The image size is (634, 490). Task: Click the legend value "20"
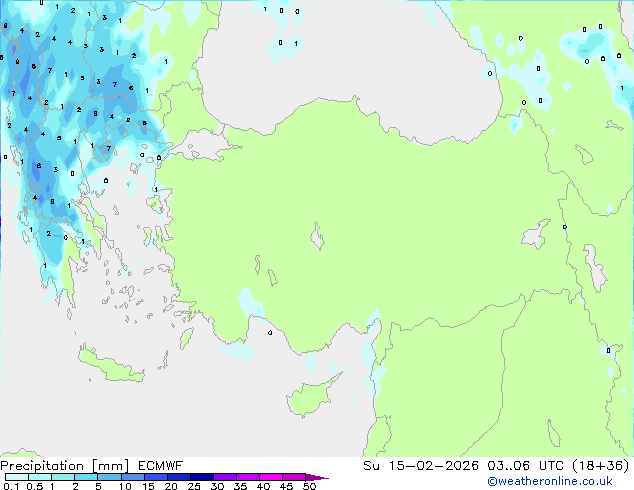pyautogui.click(x=171, y=486)
